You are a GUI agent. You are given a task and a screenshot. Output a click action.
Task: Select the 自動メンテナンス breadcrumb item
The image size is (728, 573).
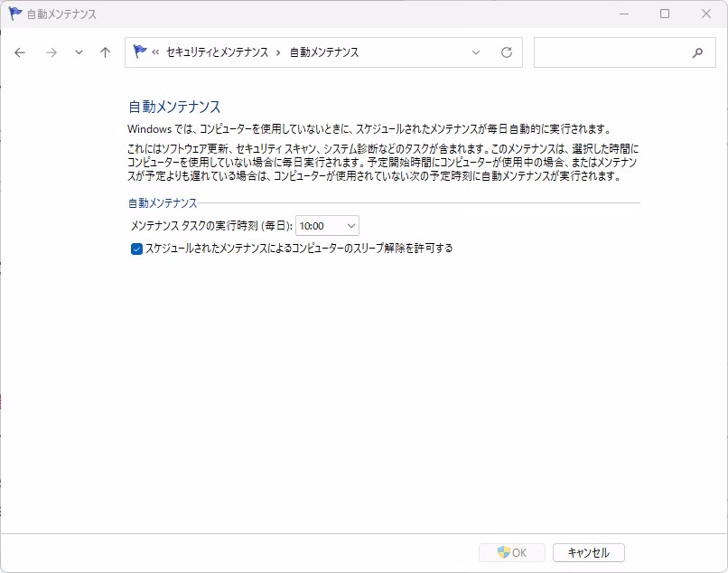pyautogui.click(x=323, y=52)
